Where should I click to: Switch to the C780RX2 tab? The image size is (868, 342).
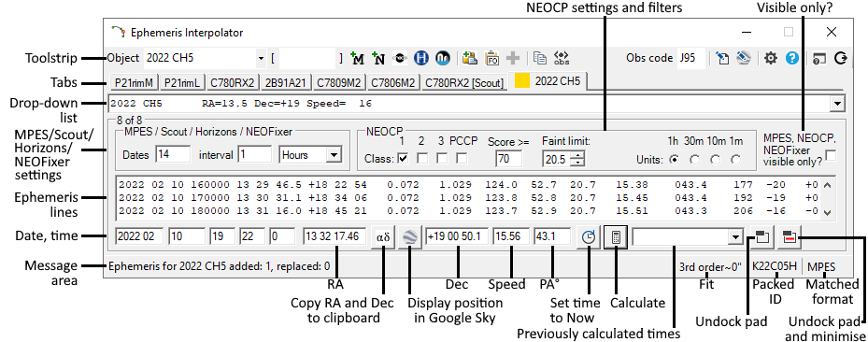(x=232, y=83)
